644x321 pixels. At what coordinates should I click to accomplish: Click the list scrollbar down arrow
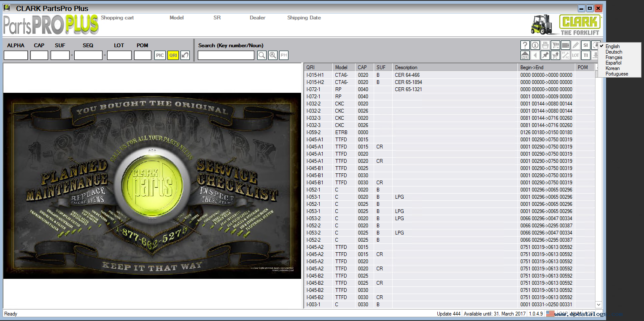(x=598, y=305)
